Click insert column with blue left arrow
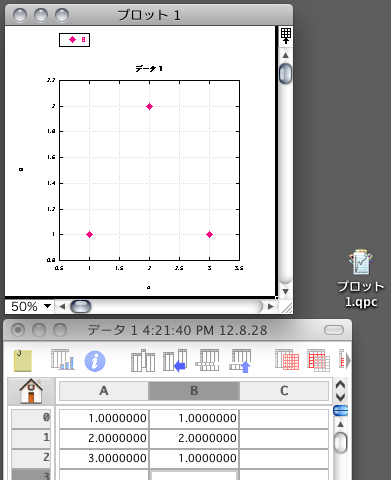This screenshot has height=480, width=391. (x=175, y=360)
